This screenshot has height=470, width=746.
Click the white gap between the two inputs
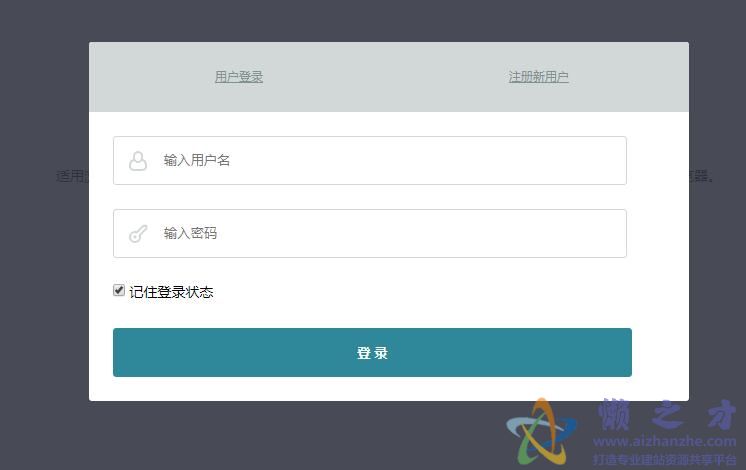click(x=370, y=197)
